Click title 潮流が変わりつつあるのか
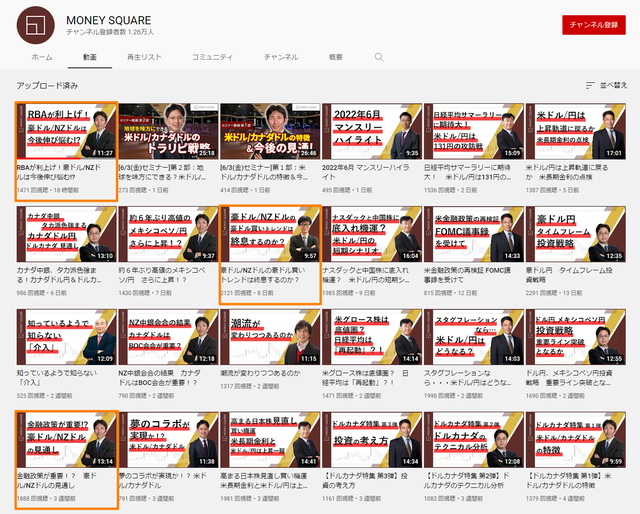Image resolution: width=640 pixels, height=514 pixels. tap(260, 373)
